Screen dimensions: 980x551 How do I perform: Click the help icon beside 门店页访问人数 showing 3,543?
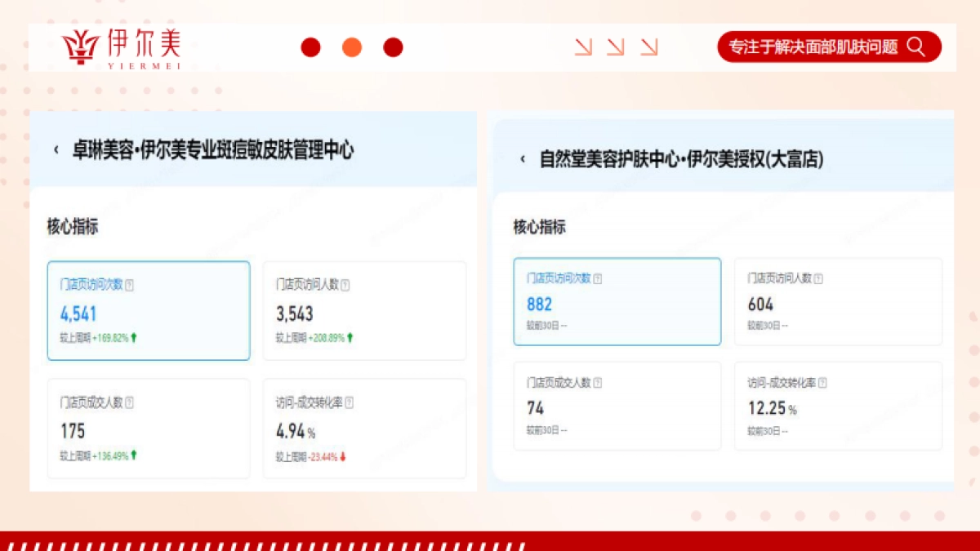[x=345, y=286]
